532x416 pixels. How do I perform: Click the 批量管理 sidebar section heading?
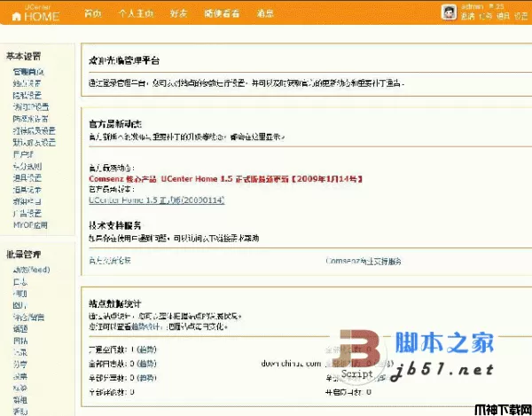click(x=23, y=255)
